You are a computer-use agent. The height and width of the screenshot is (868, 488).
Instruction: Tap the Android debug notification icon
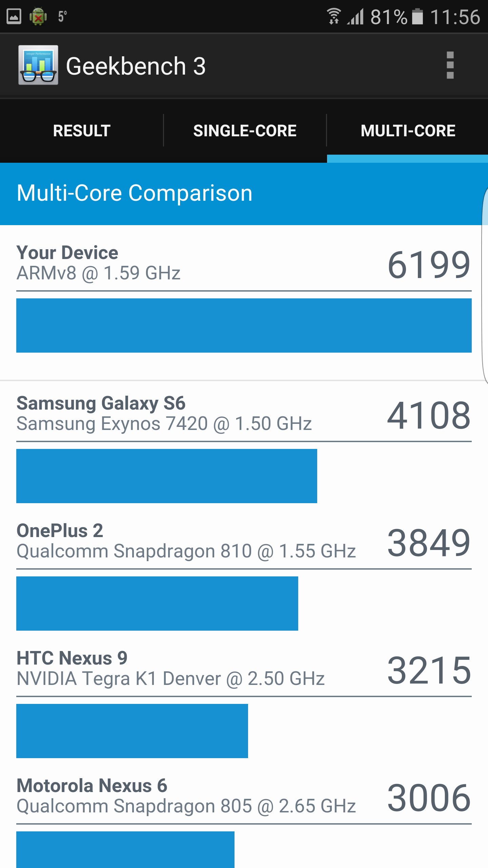pos(38,16)
